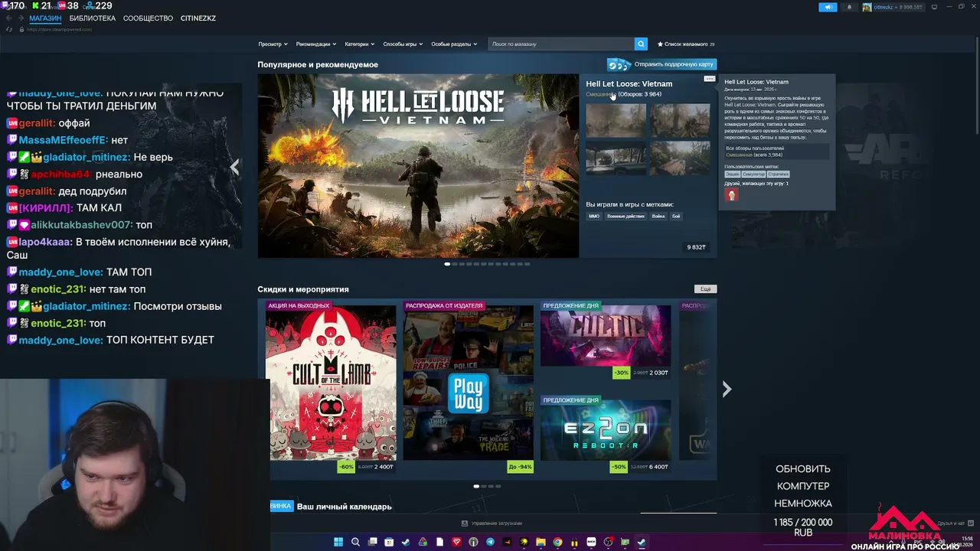
Task: Open Task View on the taskbar
Action: point(372,542)
